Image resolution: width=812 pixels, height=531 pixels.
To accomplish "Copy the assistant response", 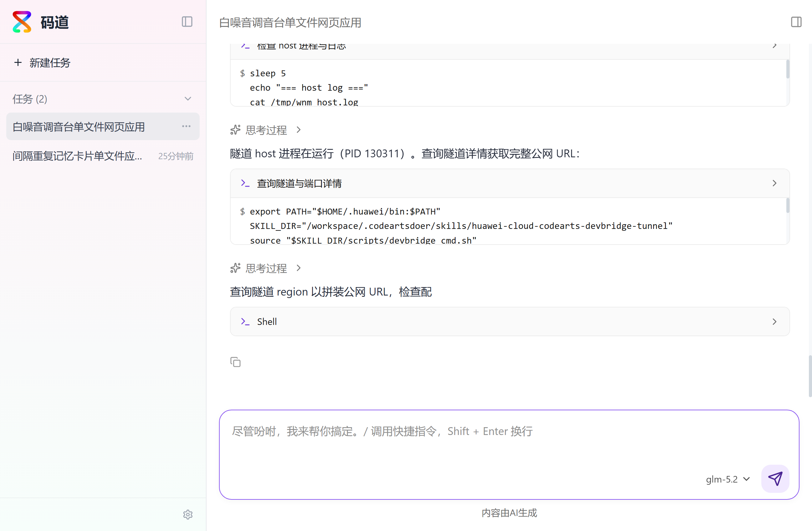I will tap(235, 362).
